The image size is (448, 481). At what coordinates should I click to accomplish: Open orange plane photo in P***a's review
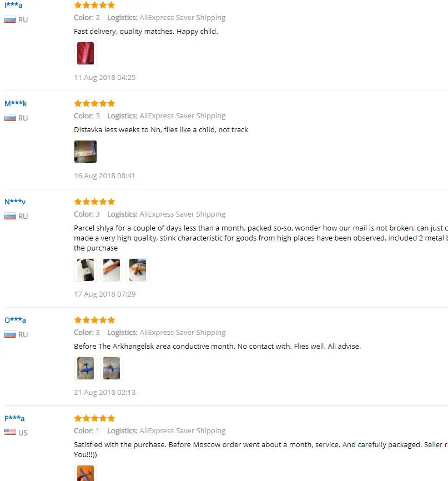click(x=85, y=473)
